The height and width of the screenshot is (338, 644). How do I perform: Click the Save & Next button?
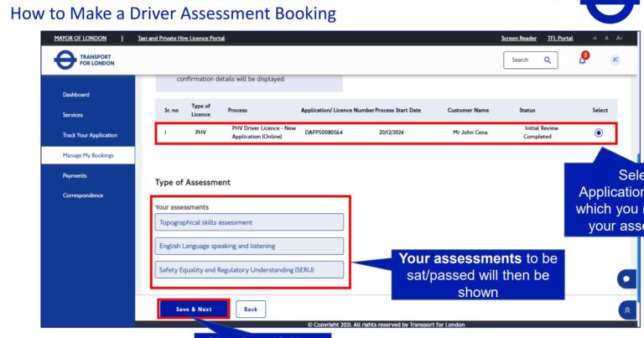coord(194,309)
